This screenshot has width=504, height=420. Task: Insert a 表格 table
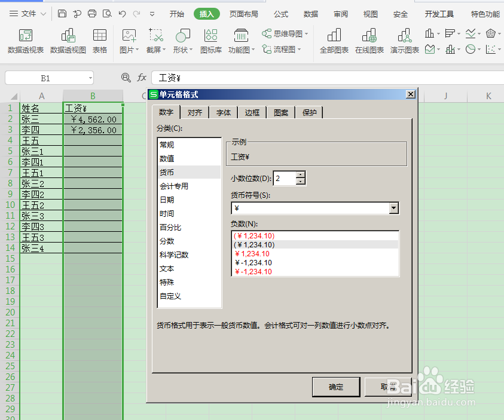[x=100, y=41]
